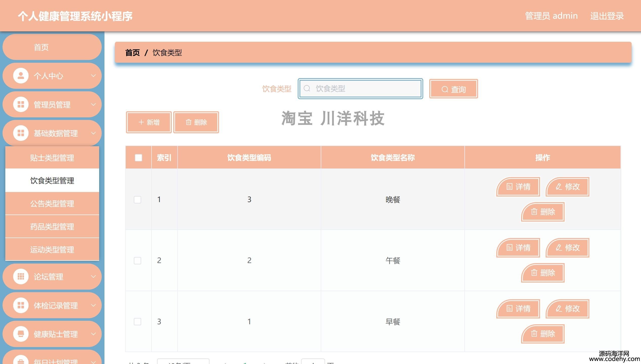Open 运动类型管理 submenu item
Viewport: 641px width, 364px height.
[x=52, y=249]
